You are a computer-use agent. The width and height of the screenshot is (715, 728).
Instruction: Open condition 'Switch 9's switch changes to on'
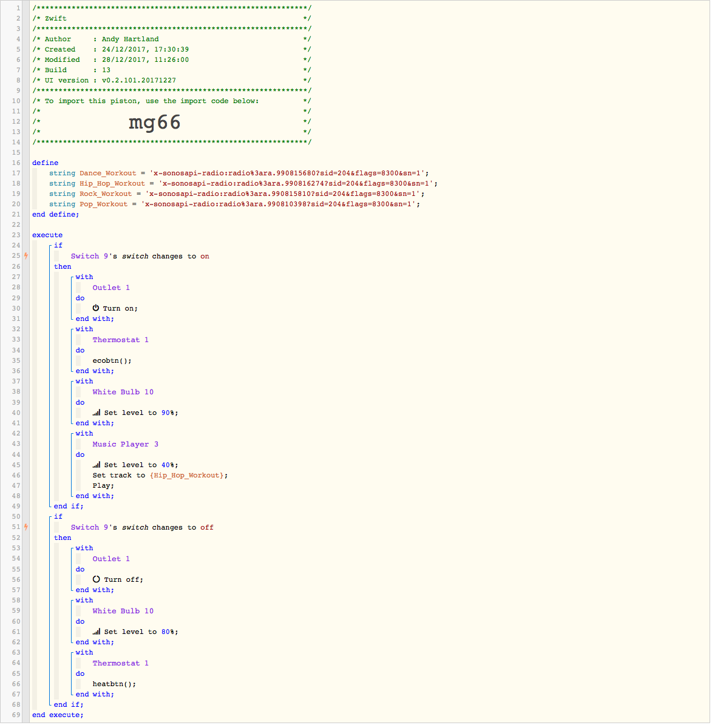(x=140, y=256)
